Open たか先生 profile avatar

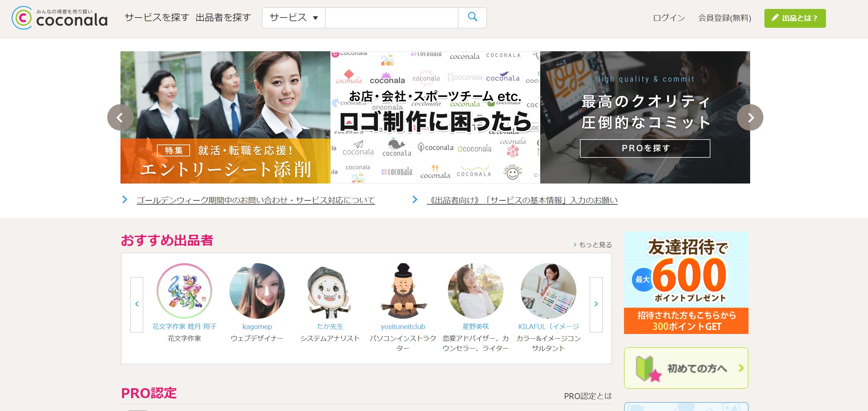pos(330,291)
